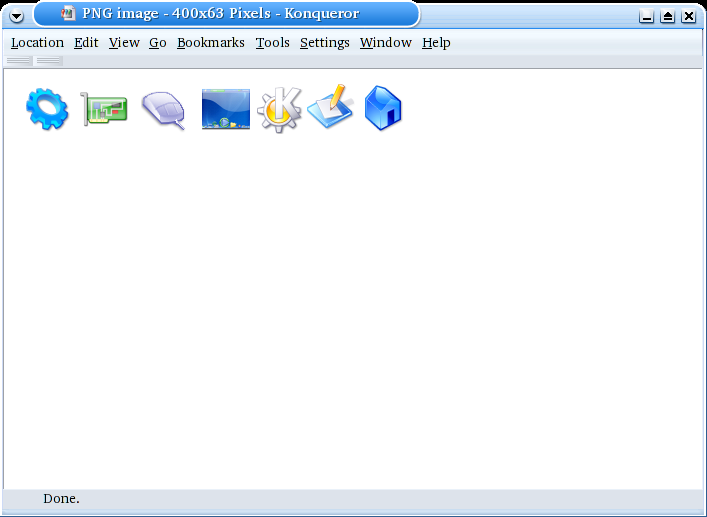Click the pencil and paper notepad icon

330,106
